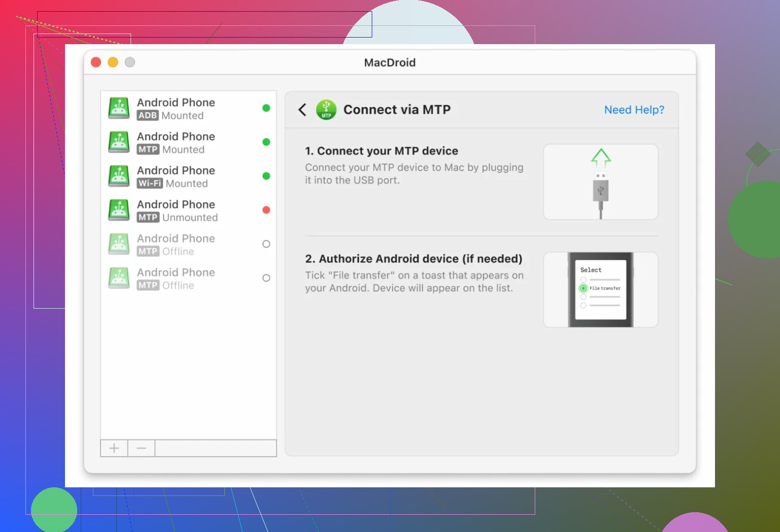
Task: Click the 2. Authorize Android device heading
Action: click(413, 259)
